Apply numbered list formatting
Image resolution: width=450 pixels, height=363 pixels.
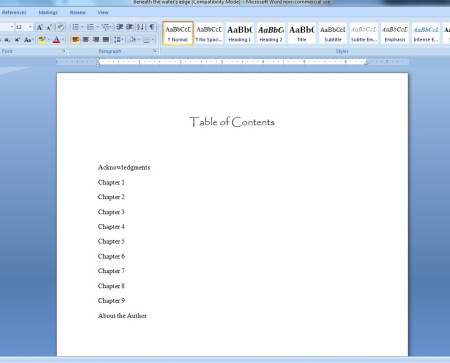click(90, 27)
